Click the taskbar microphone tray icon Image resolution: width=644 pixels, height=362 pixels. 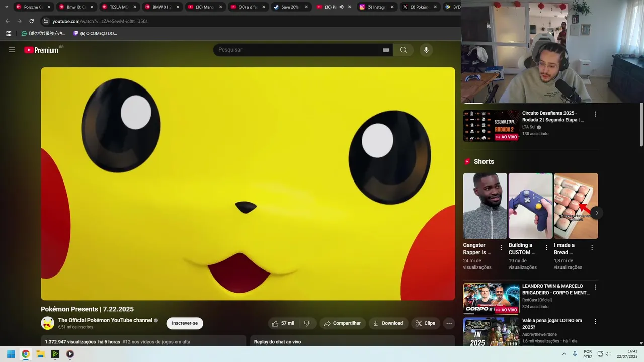[x=575, y=354]
